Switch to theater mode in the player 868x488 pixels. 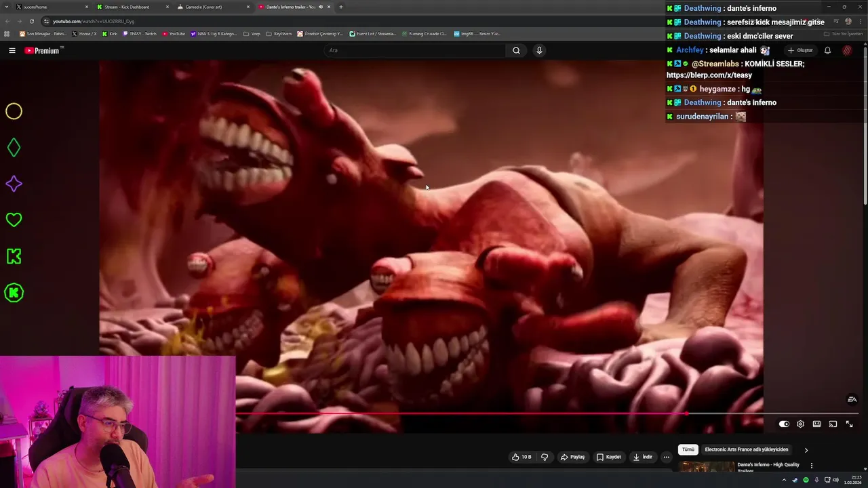pyautogui.click(x=816, y=424)
